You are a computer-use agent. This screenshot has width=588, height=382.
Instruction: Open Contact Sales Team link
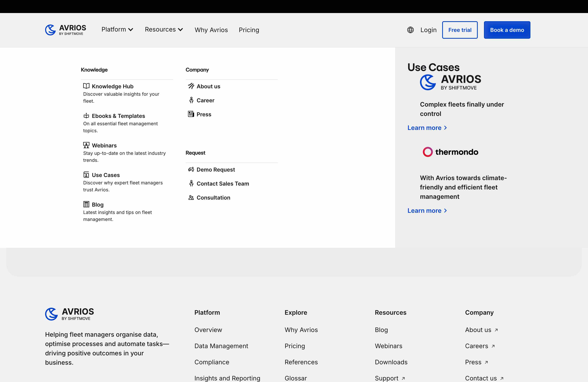tap(223, 184)
